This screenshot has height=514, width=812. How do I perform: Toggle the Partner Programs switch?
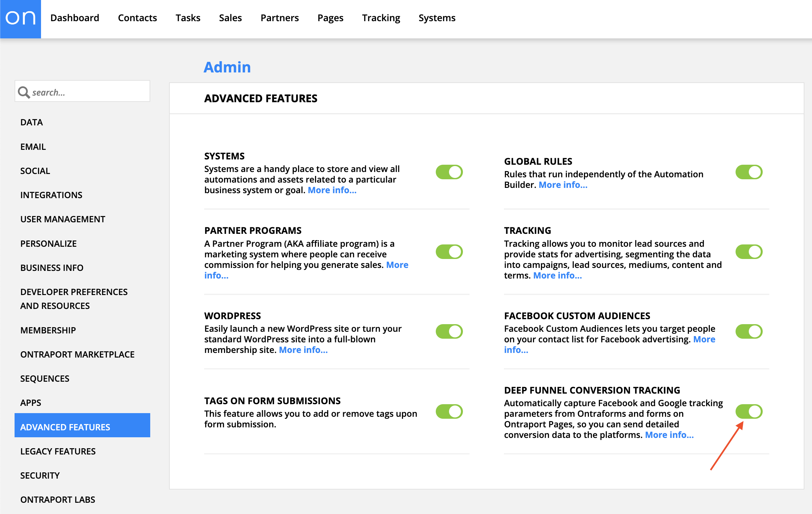click(449, 251)
